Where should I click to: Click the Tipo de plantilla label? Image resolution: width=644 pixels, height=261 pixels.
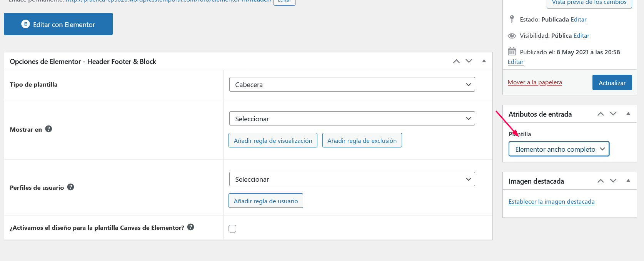[34, 84]
